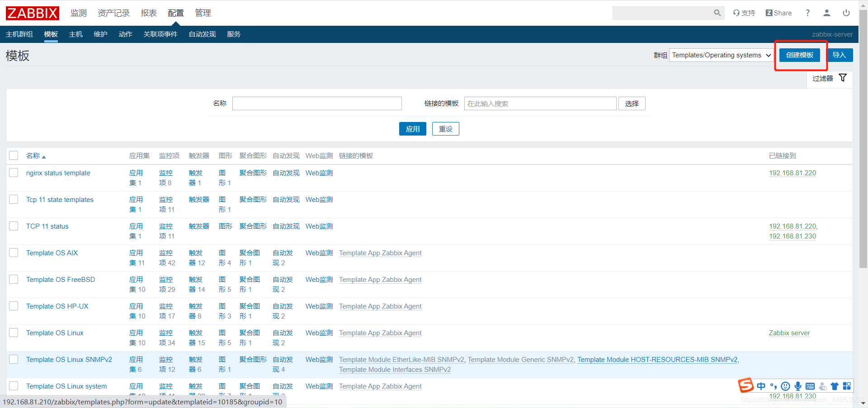868x408 pixels.
Task: Open Template Module HOST-RESOURCES-MIB SNMPv2 link
Action: click(x=657, y=360)
